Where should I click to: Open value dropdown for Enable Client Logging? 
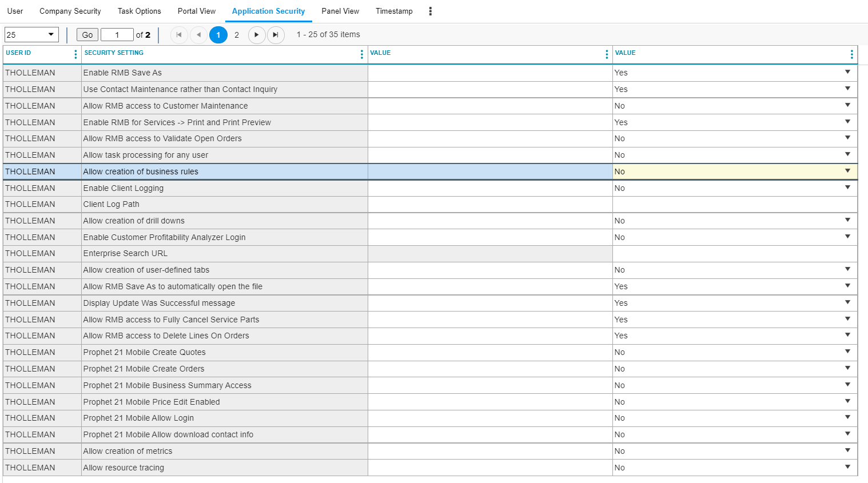pyautogui.click(x=847, y=188)
